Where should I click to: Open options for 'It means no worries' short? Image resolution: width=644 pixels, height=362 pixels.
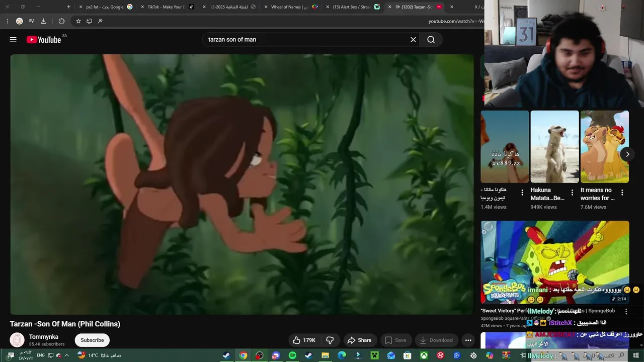[622, 193]
